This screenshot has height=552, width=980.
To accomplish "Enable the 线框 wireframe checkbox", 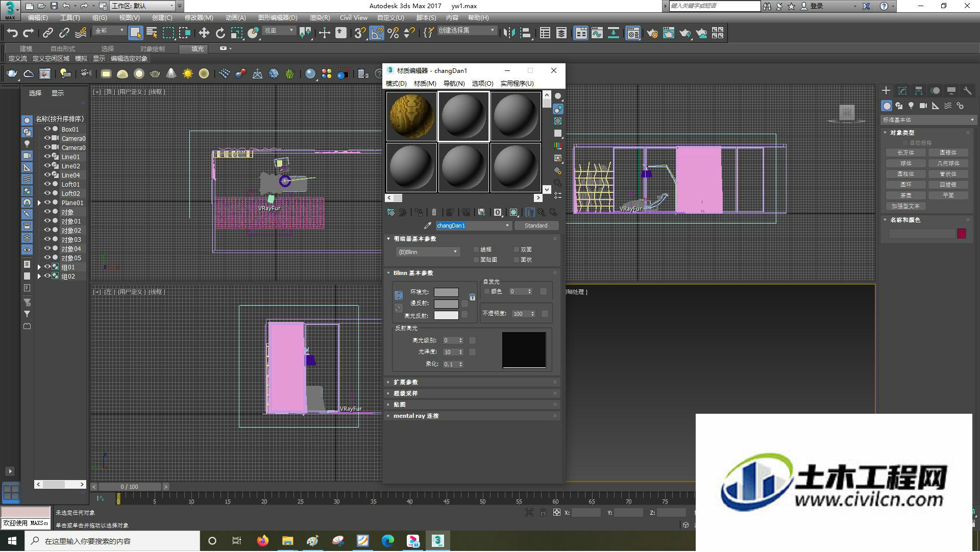I will pos(476,249).
